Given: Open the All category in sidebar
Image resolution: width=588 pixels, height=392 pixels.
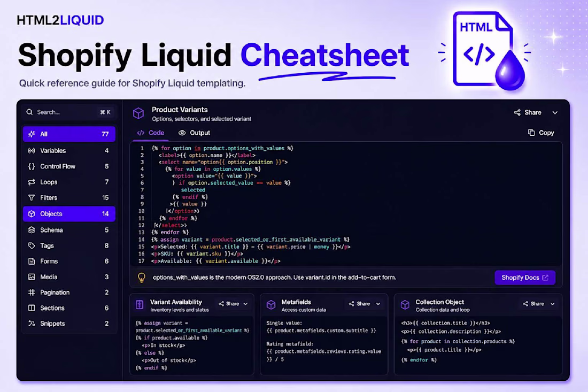Looking at the screenshot, I should coord(68,134).
